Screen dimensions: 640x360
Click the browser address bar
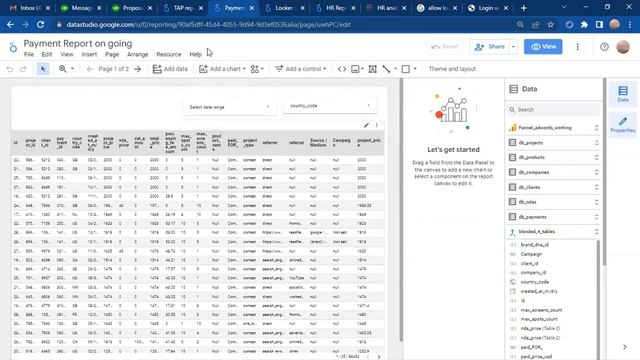(286, 24)
